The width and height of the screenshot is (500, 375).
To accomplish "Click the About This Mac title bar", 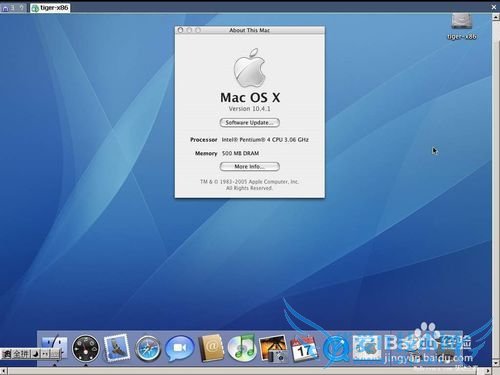I will 250,30.
